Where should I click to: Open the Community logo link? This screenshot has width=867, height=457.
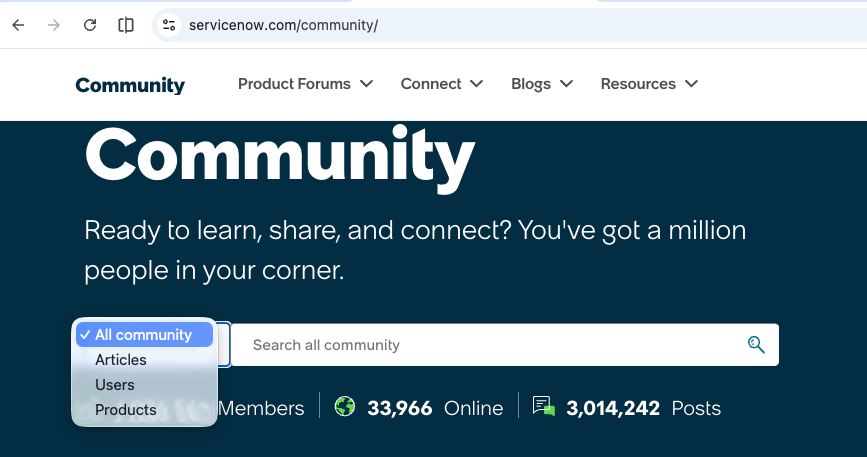(x=130, y=85)
